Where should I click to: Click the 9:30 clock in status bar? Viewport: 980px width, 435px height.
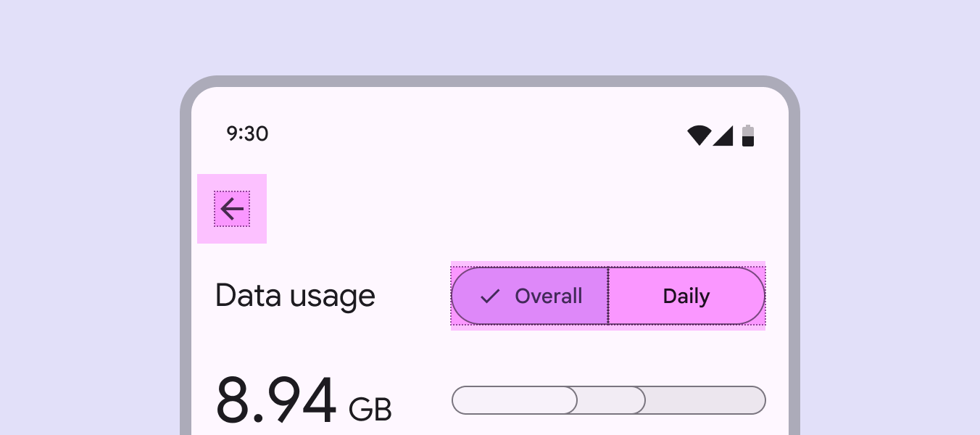247,133
